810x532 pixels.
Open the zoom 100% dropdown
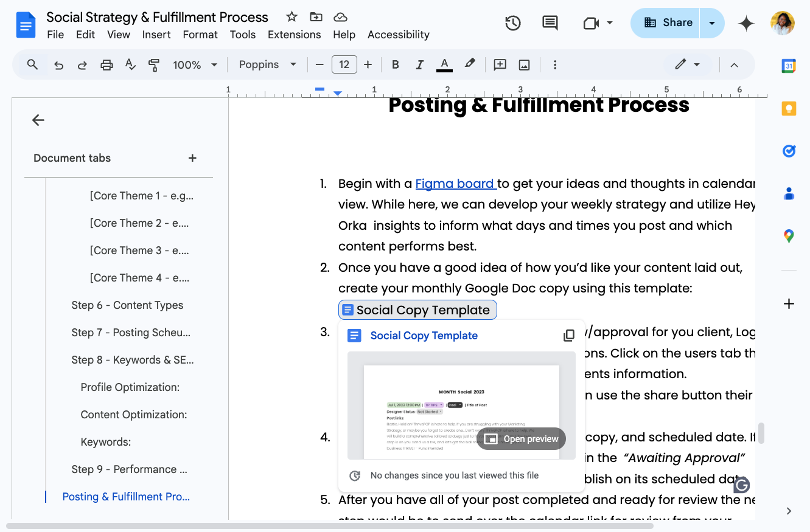point(195,64)
